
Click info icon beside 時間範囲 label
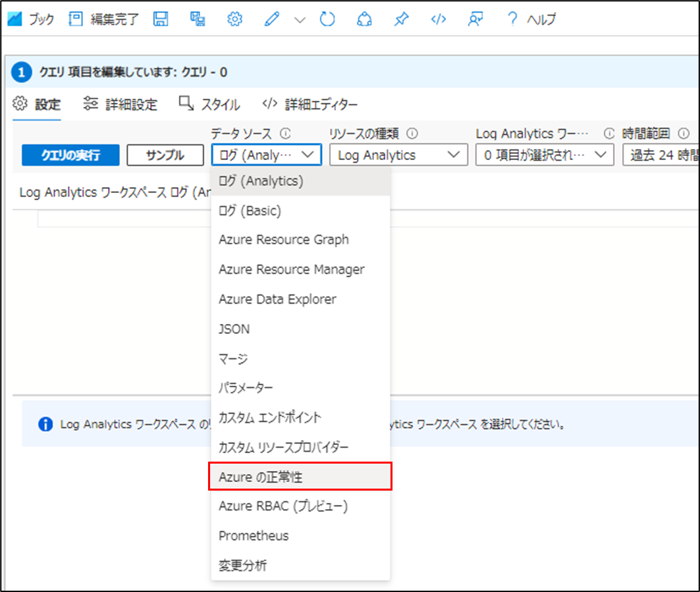(684, 133)
